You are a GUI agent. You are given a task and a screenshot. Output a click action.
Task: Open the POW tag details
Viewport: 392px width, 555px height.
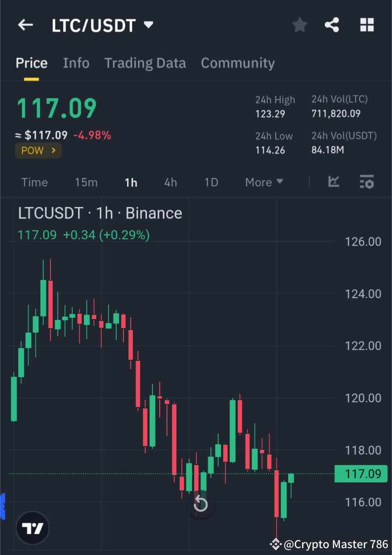tap(38, 150)
